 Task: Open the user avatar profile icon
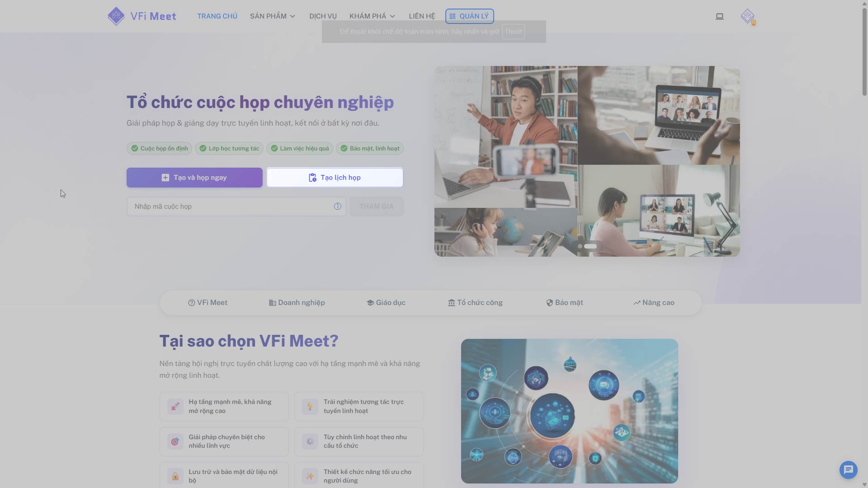[748, 16]
